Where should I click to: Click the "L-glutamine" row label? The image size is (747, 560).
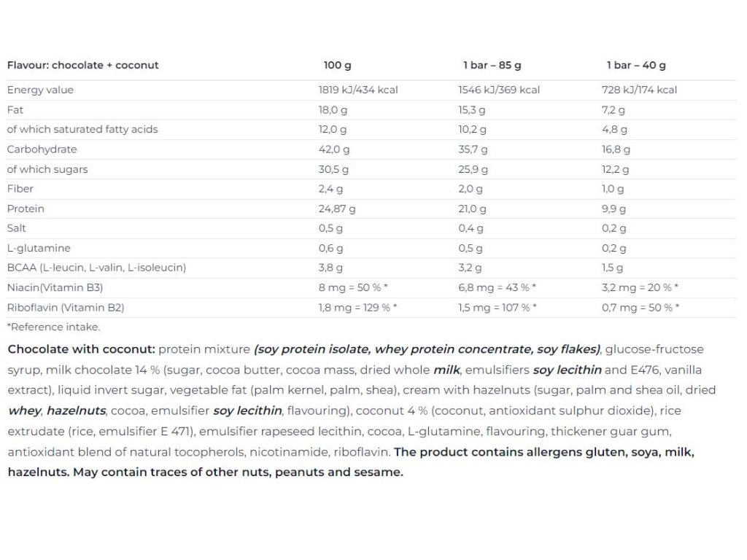point(38,248)
